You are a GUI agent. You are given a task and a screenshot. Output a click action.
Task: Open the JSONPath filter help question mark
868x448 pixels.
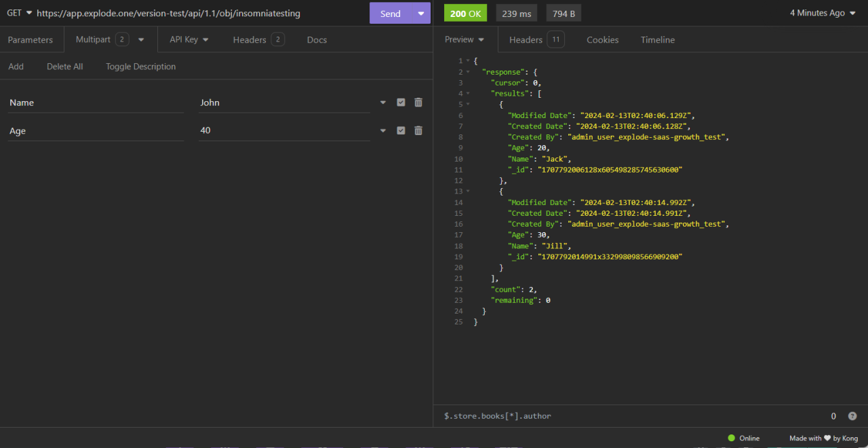[852, 415]
